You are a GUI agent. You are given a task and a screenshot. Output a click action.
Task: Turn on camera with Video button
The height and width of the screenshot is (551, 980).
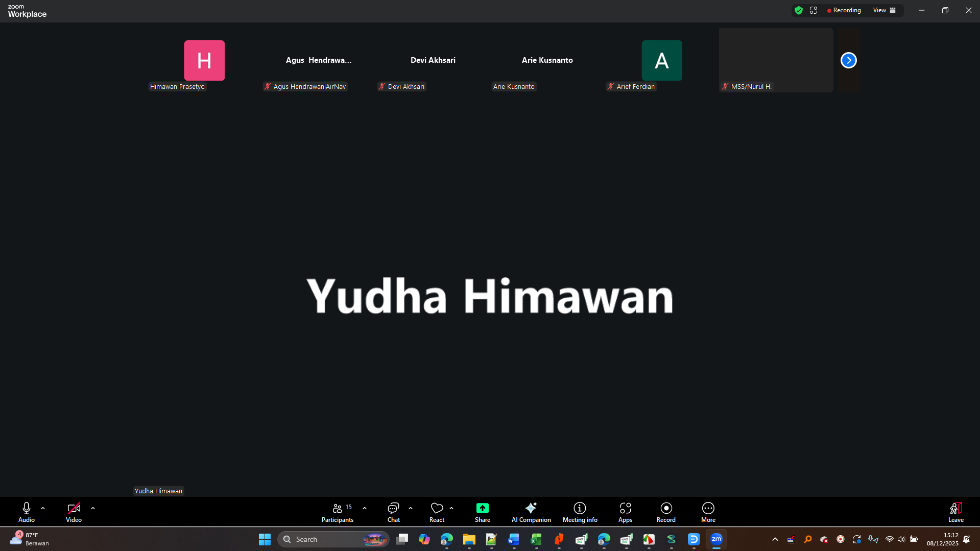click(x=74, y=512)
